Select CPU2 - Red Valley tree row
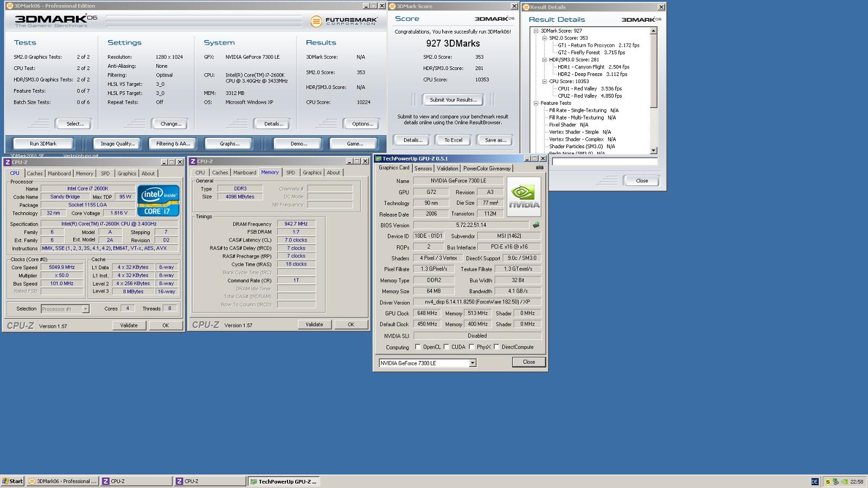Screen dimensions: 868x488 [x=590, y=96]
